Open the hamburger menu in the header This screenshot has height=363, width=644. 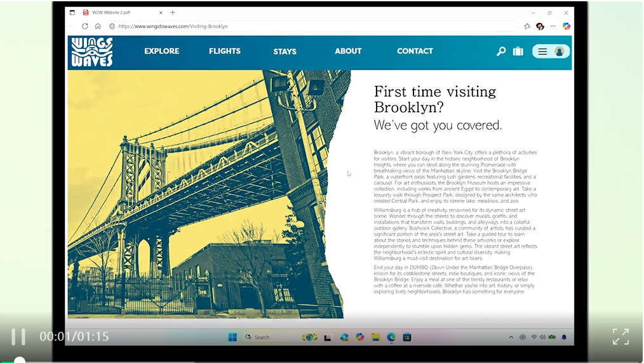tap(542, 51)
